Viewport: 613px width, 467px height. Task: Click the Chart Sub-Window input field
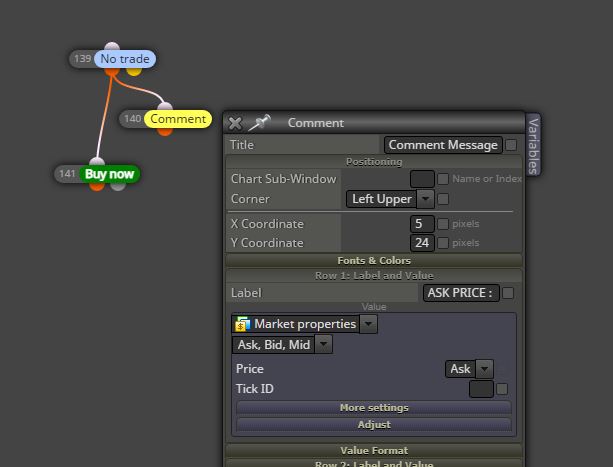point(422,179)
